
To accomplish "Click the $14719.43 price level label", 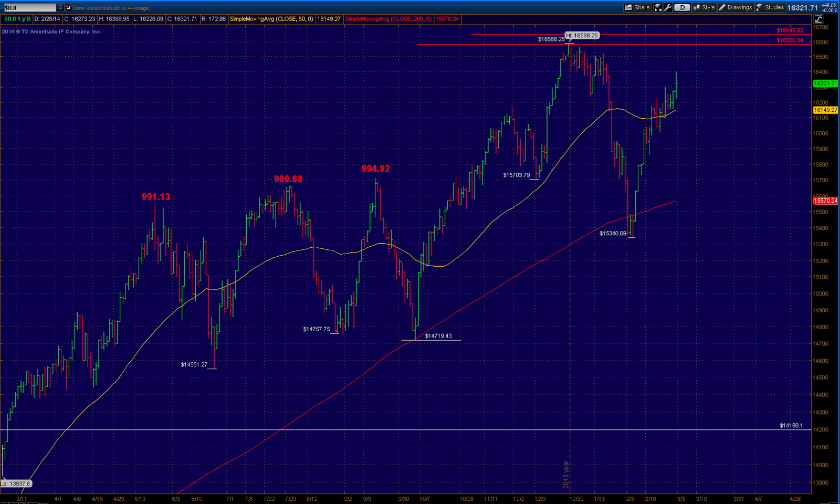I will (x=438, y=336).
